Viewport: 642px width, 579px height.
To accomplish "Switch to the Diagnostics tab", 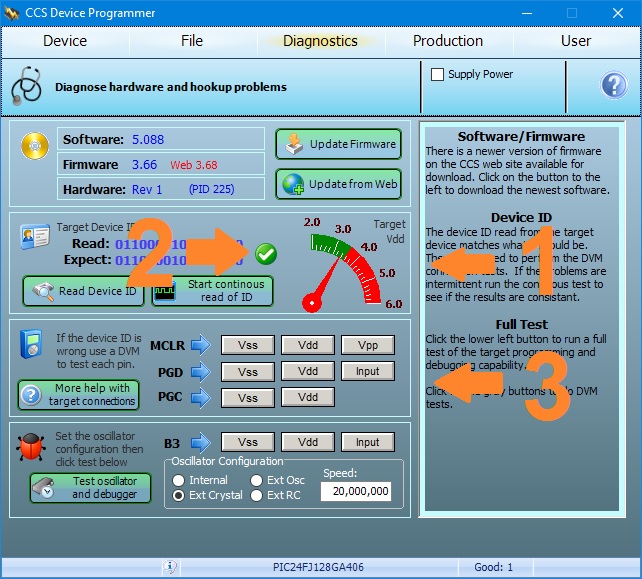I will click(x=320, y=41).
